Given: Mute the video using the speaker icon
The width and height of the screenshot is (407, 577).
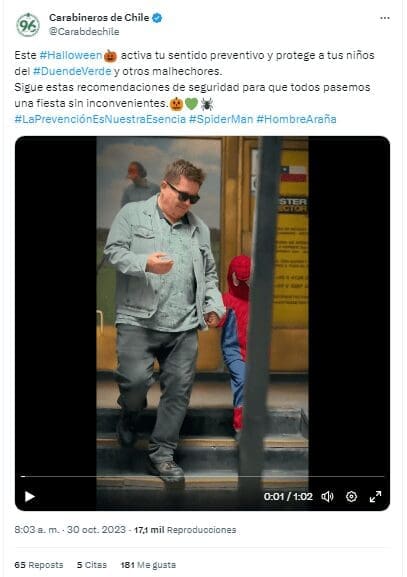Looking at the screenshot, I should click(327, 496).
